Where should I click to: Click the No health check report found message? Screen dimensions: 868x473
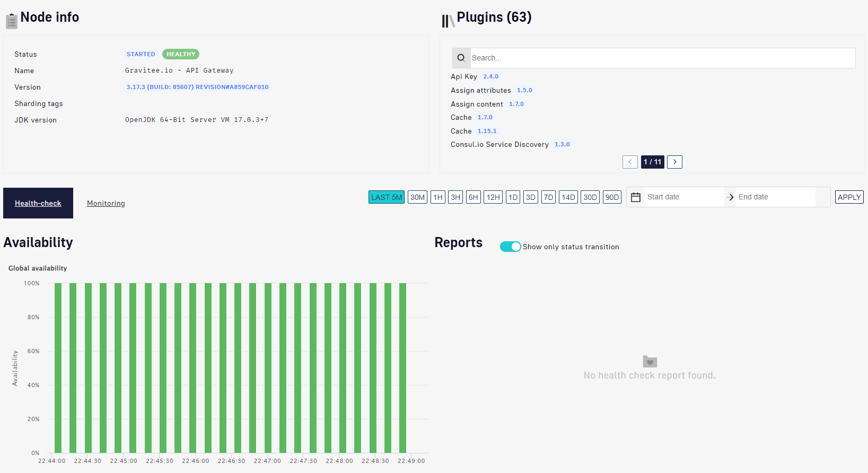[x=650, y=375]
